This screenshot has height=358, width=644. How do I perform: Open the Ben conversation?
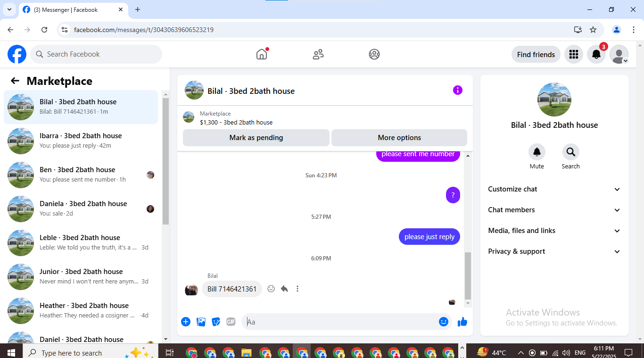81,175
